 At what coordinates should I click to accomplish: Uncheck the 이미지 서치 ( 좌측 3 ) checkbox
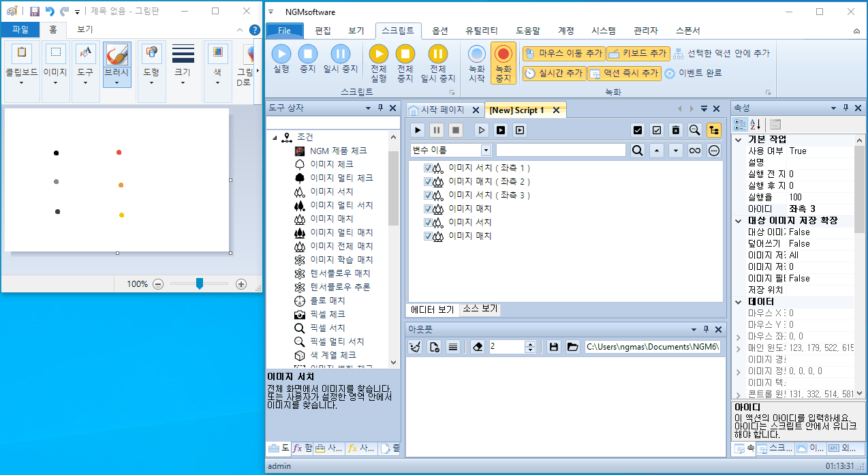tap(428, 195)
